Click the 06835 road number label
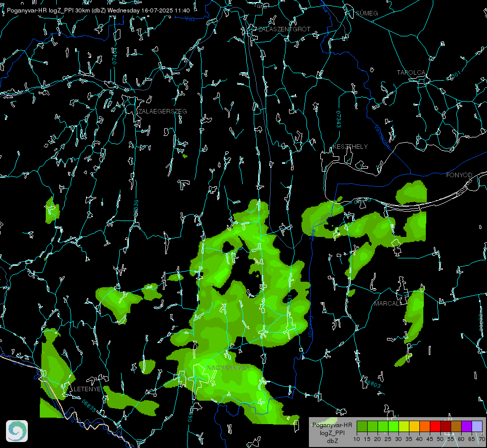Viewport: 487px width, 448px height. point(89,406)
